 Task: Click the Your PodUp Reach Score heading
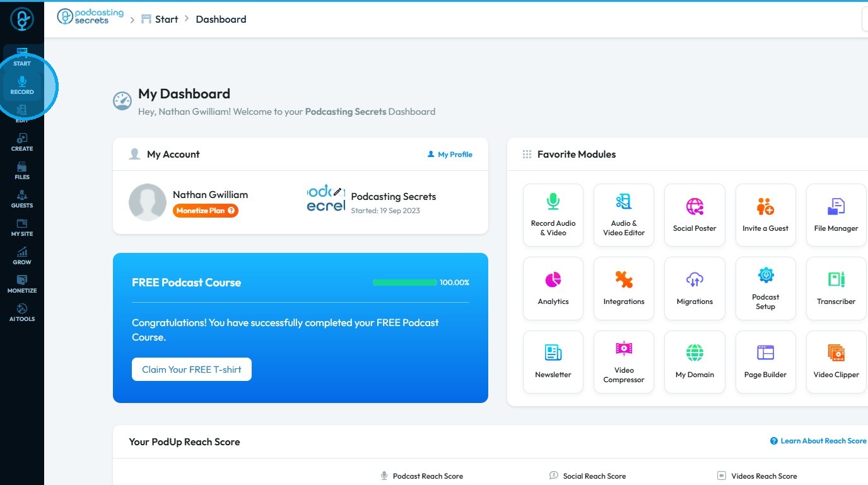click(184, 442)
